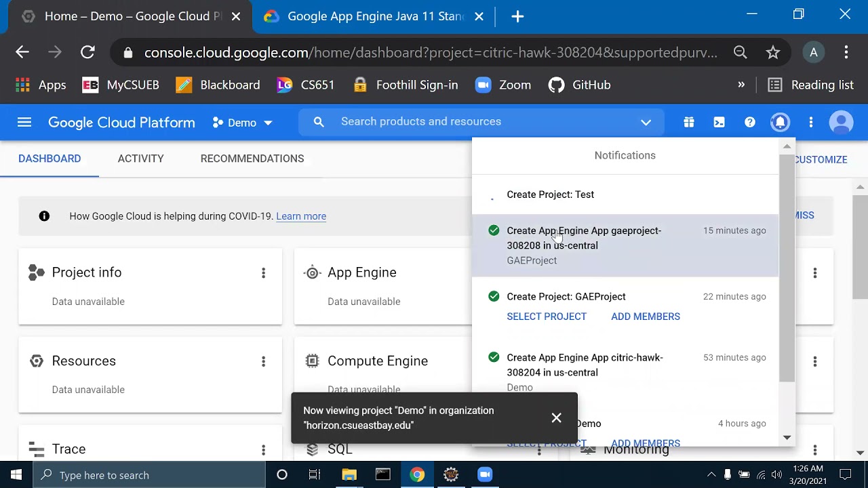Open the Blackboard bookmark
The width and height of the screenshot is (868, 488).
point(218,85)
